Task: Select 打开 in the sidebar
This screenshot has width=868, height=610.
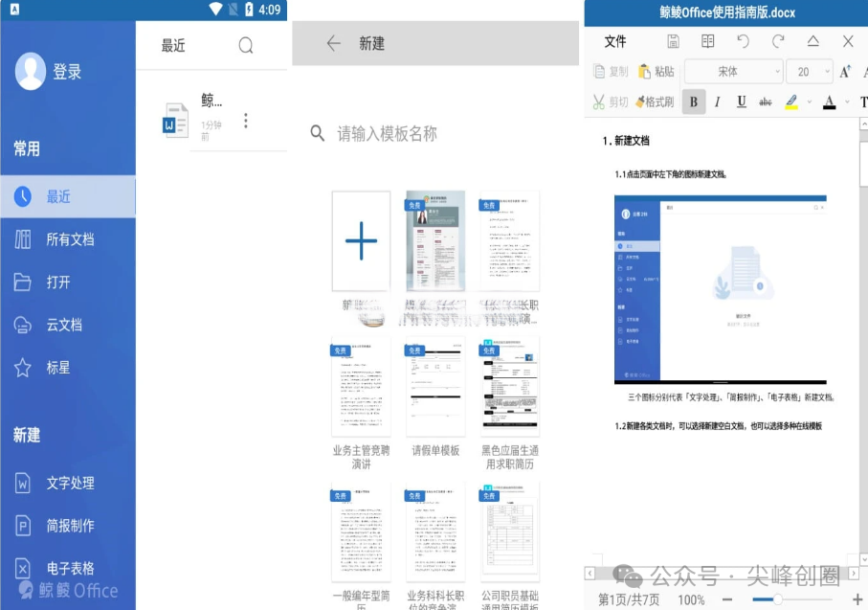Action: pos(68,282)
